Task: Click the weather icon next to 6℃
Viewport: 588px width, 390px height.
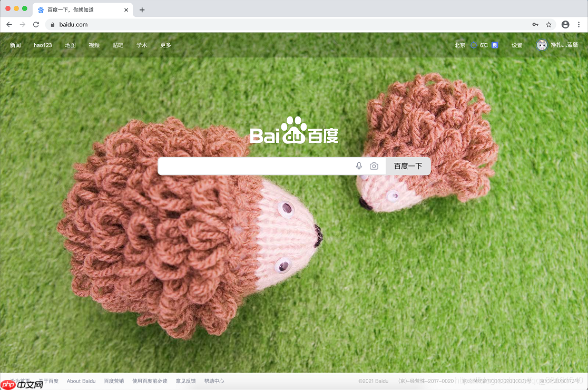Action: 474,45
